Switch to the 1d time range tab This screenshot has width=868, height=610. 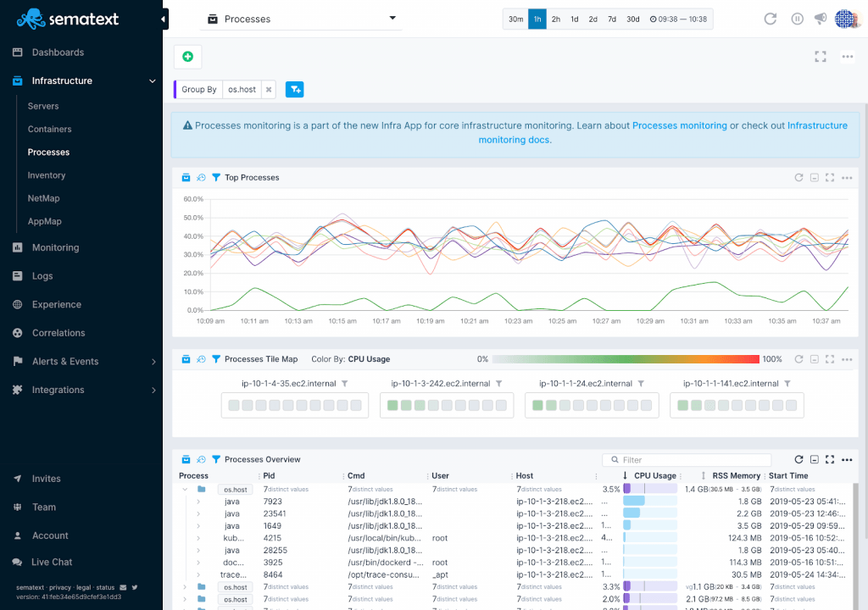click(573, 18)
